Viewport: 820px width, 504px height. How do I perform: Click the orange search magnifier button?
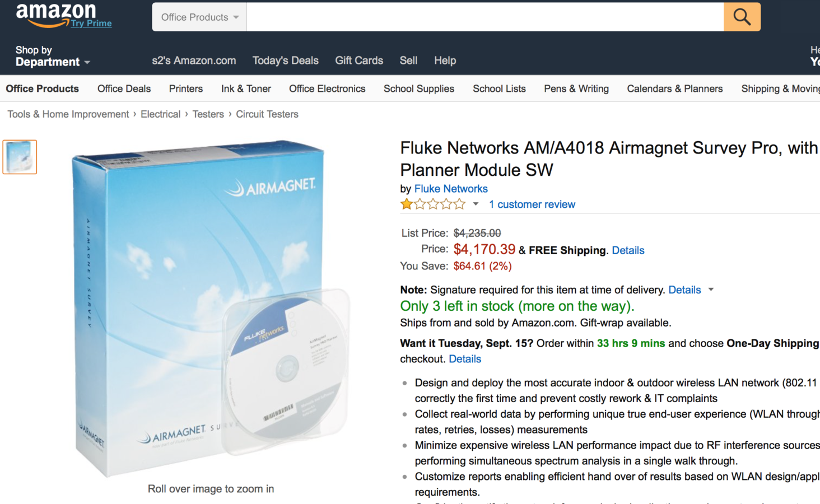point(742,17)
